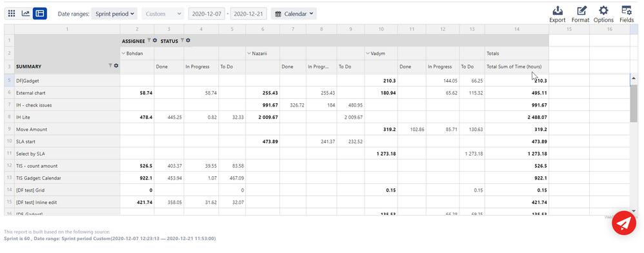The image size is (644, 253).
Task: Click row number 8 header
Action: [9, 117]
